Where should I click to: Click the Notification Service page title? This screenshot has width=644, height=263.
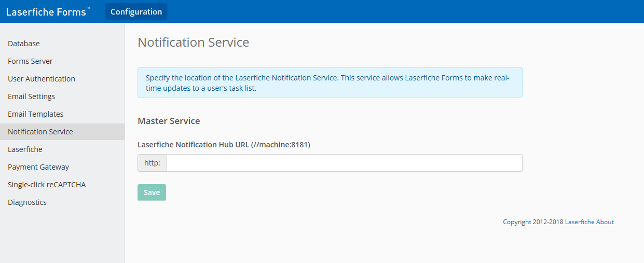194,43
